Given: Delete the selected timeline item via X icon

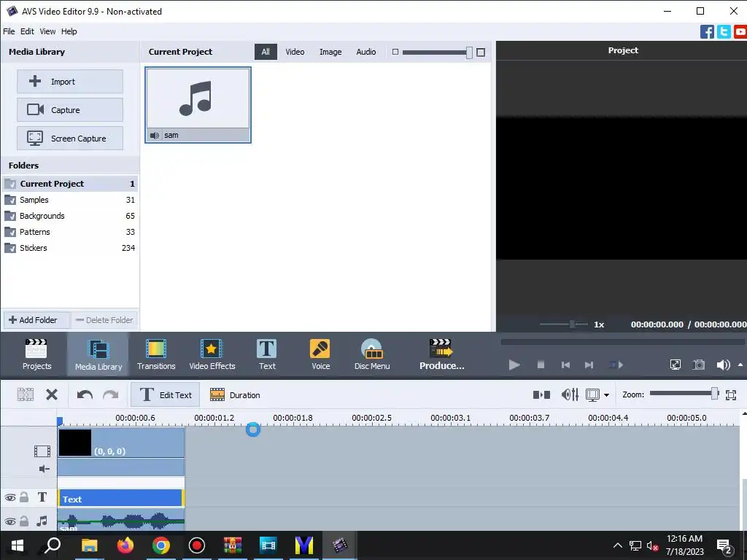Looking at the screenshot, I should [x=52, y=394].
